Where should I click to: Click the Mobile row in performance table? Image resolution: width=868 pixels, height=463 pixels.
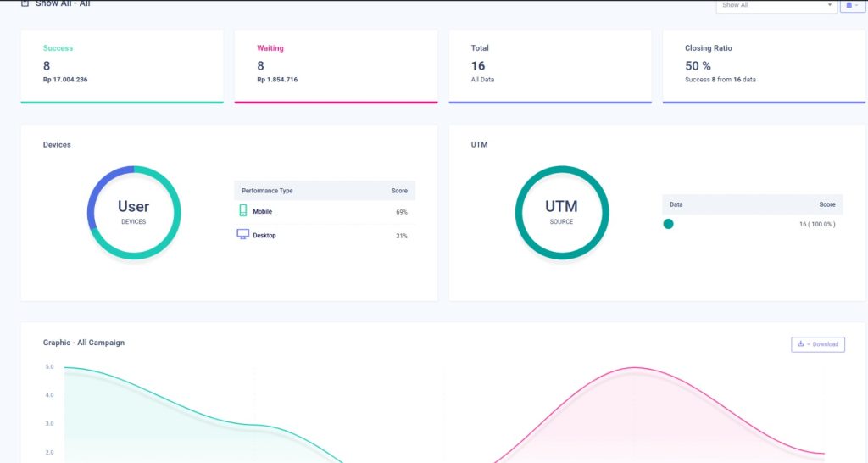325,212
